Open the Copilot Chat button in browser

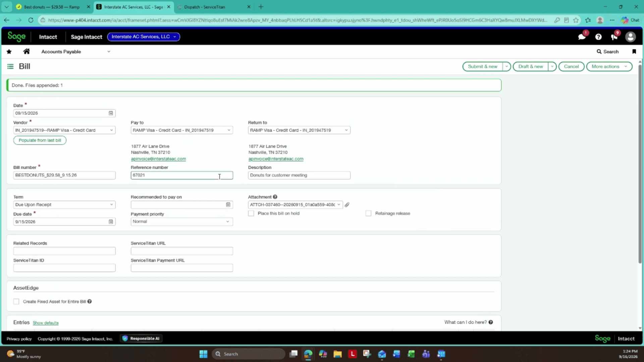point(630,20)
